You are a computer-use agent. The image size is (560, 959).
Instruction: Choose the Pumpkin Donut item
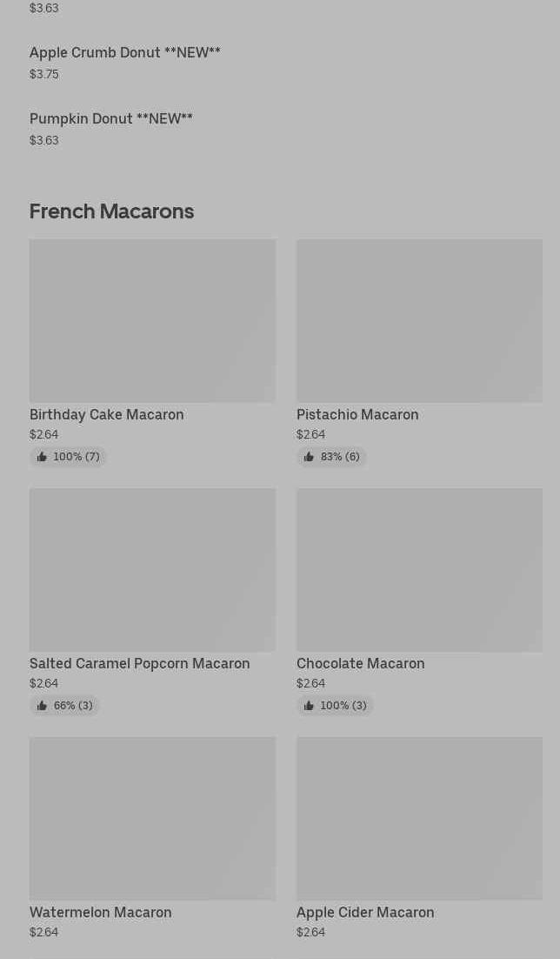click(x=111, y=119)
